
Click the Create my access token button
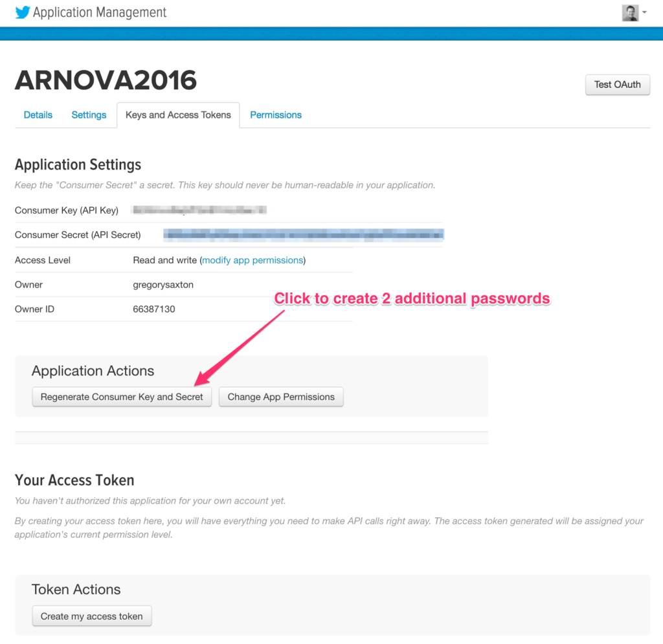pyautogui.click(x=91, y=616)
